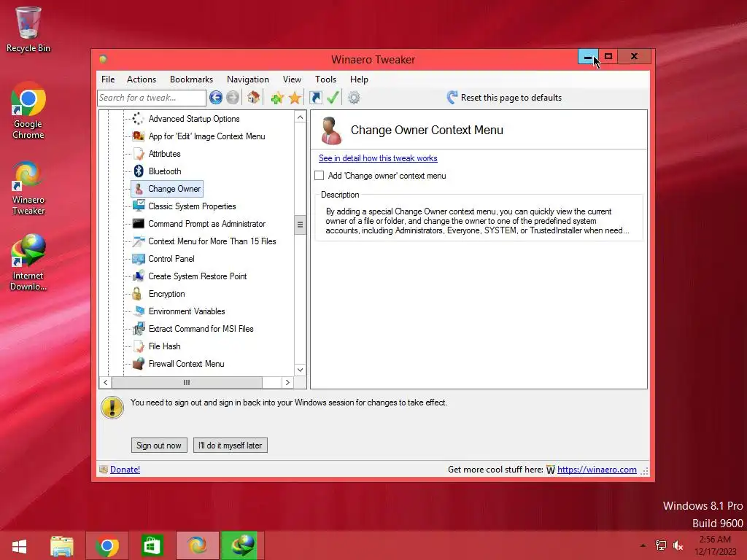Click the vertical tree scrollbar thumb

point(300,225)
